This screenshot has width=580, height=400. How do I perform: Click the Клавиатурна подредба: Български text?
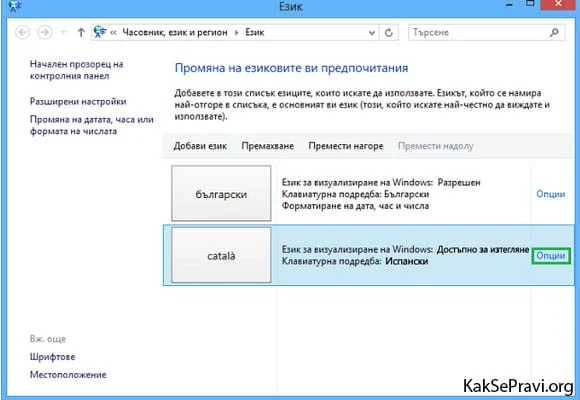(355, 194)
